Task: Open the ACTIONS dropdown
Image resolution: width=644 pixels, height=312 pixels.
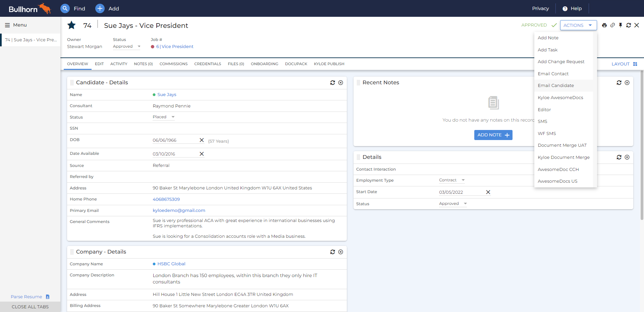Action: (578, 25)
